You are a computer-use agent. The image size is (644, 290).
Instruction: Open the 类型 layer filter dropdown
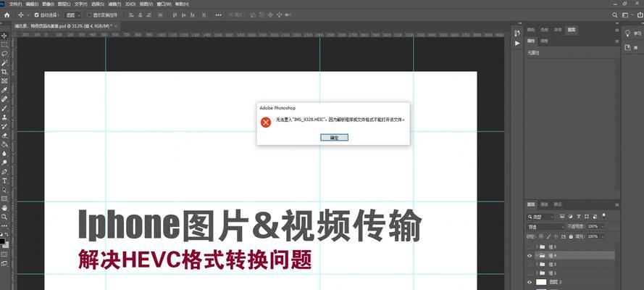point(540,217)
